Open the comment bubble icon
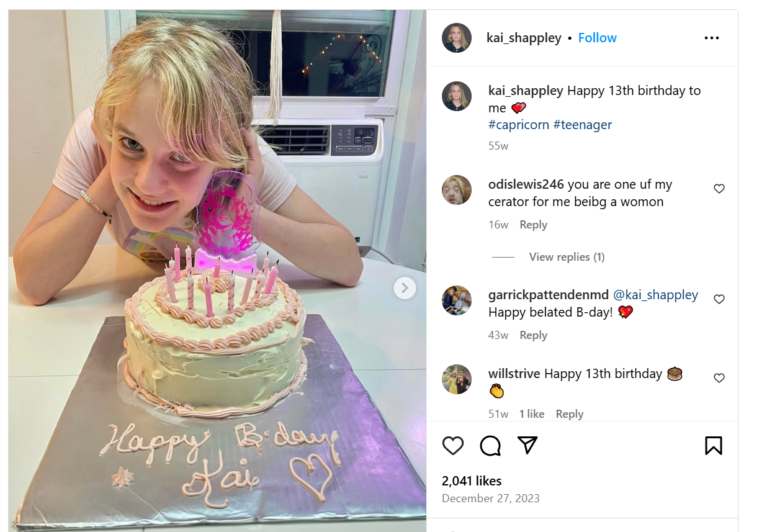 click(490, 446)
